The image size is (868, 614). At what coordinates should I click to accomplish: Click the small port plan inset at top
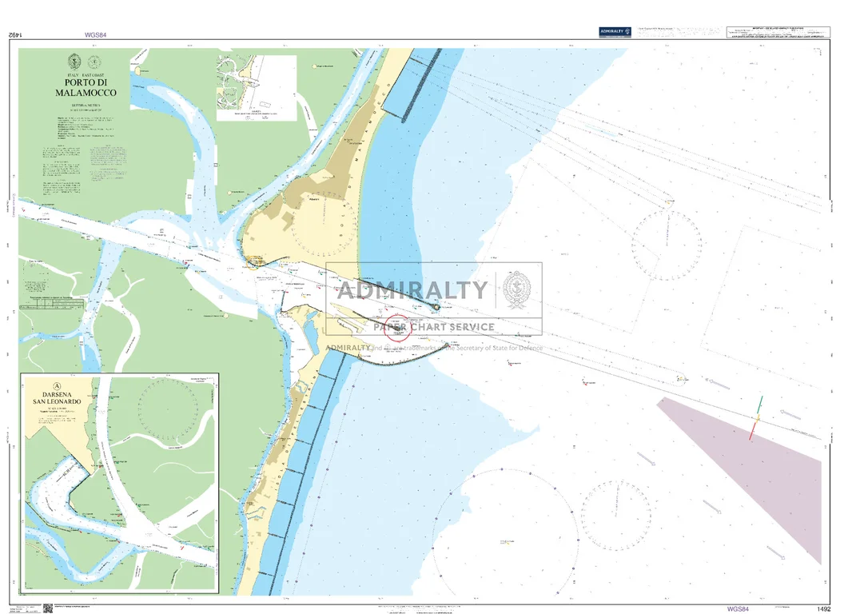(257, 87)
